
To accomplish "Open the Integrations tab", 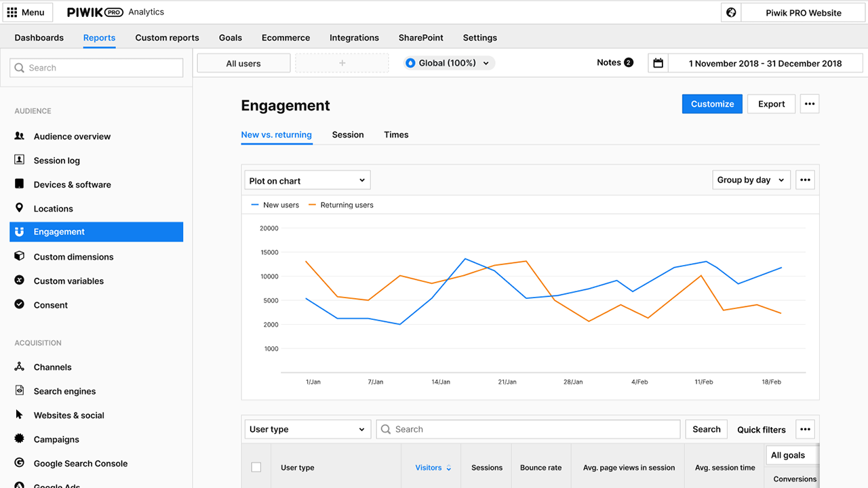I will [x=354, y=38].
